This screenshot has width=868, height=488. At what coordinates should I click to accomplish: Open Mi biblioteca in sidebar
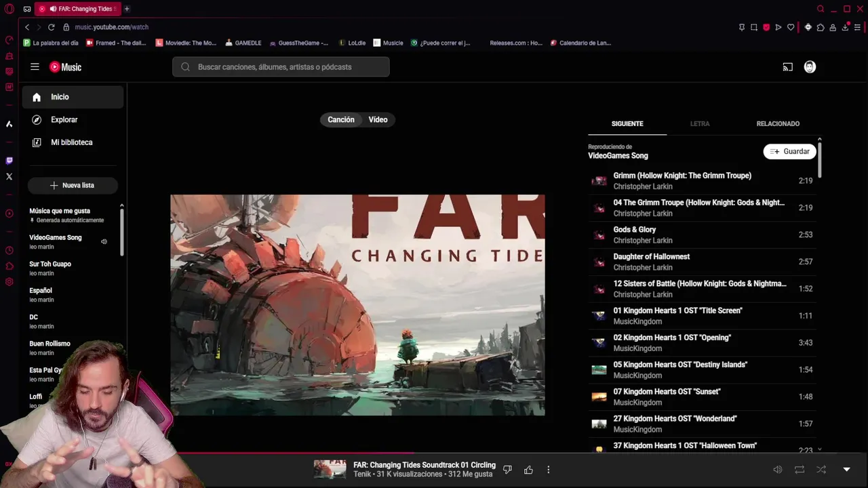[x=73, y=142]
